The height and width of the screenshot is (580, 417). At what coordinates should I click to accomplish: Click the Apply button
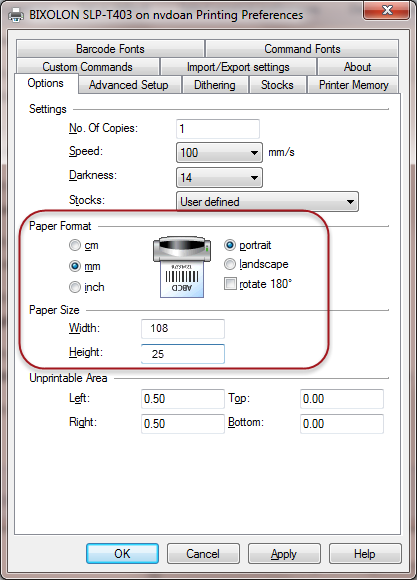click(x=284, y=554)
